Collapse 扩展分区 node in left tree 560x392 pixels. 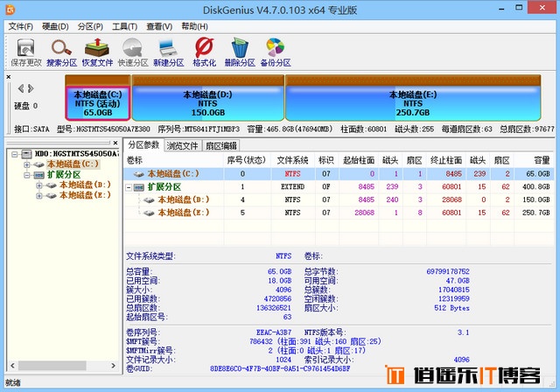click(27, 175)
